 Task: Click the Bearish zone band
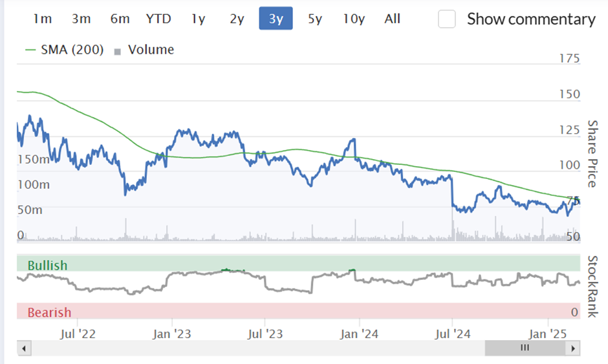click(x=298, y=311)
